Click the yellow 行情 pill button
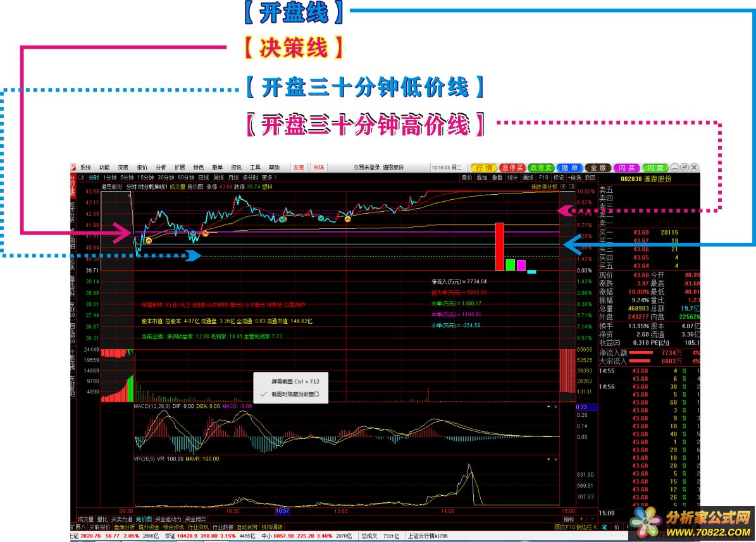Screen dimensions: 756x542 (484, 168)
